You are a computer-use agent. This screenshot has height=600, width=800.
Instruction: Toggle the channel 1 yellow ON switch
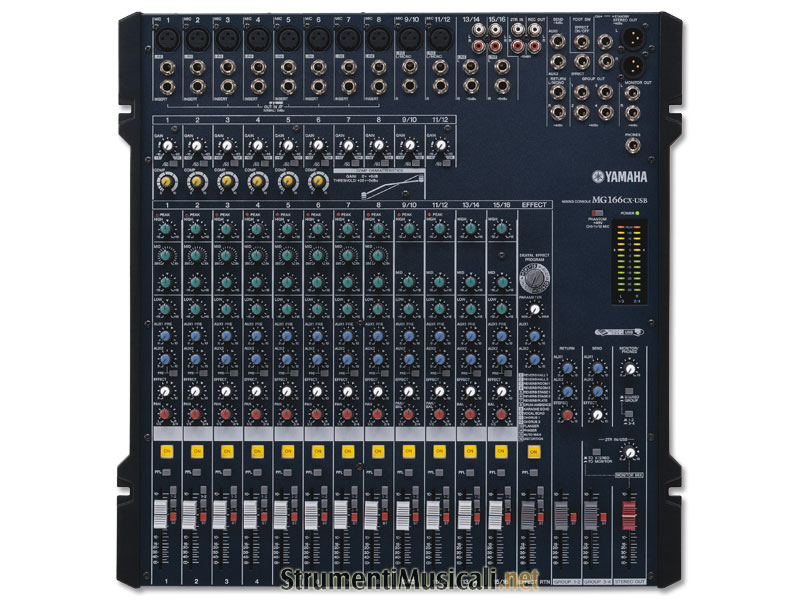click(164, 452)
